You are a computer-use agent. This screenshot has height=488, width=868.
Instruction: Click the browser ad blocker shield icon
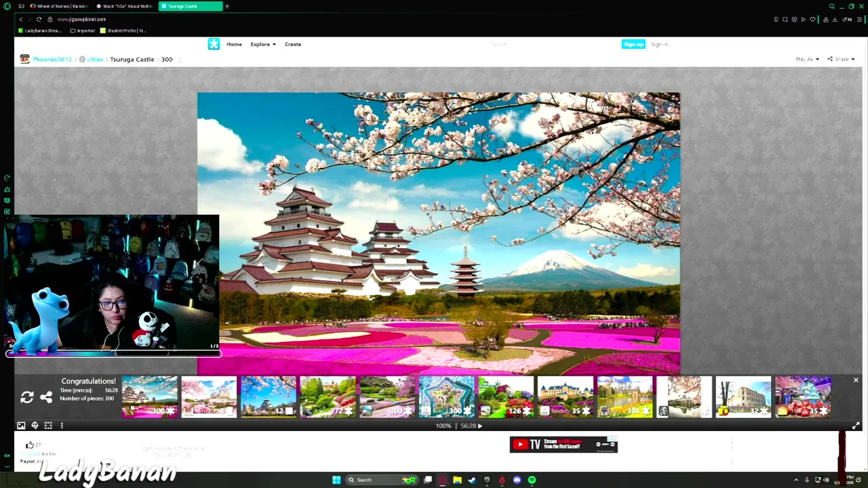(x=794, y=19)
